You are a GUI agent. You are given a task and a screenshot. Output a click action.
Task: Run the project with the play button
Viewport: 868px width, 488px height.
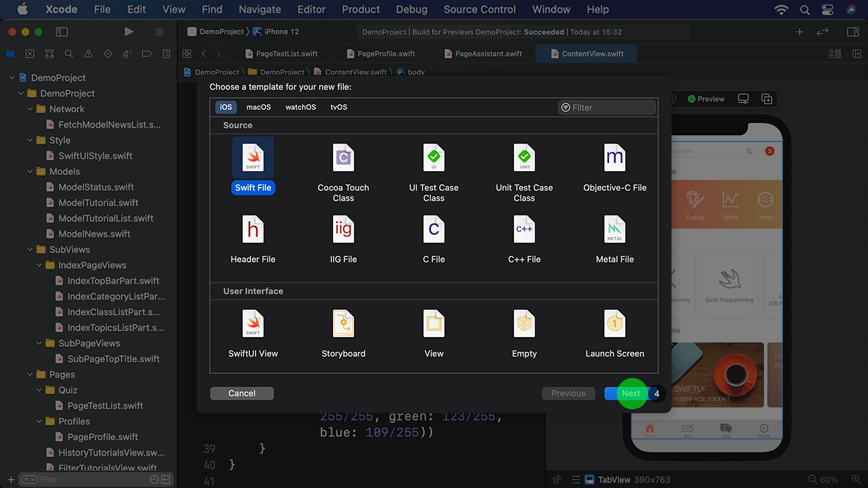pyautogui.click(x=129, y=31)
